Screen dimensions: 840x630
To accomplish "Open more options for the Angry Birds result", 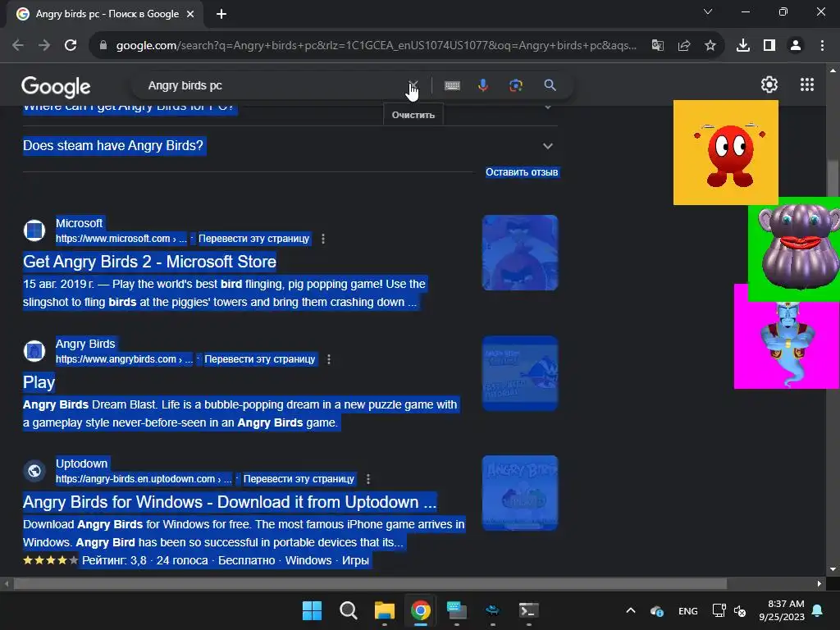I will (x=329, y=359).
